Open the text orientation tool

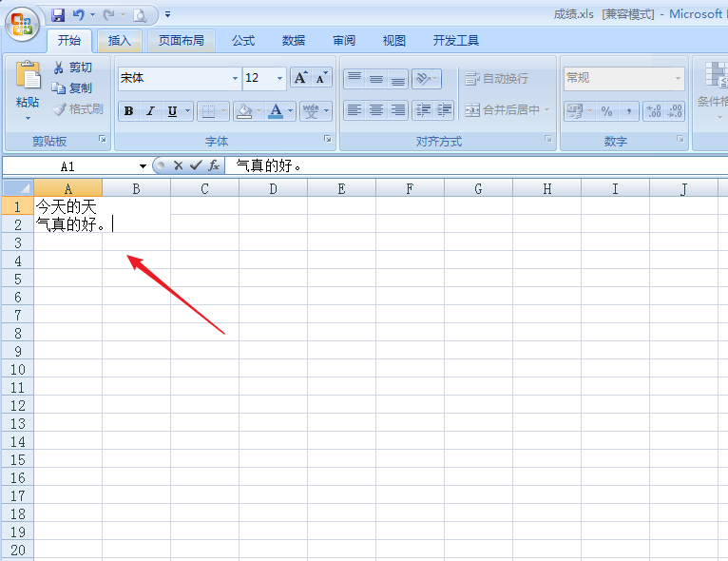[423, 78]
